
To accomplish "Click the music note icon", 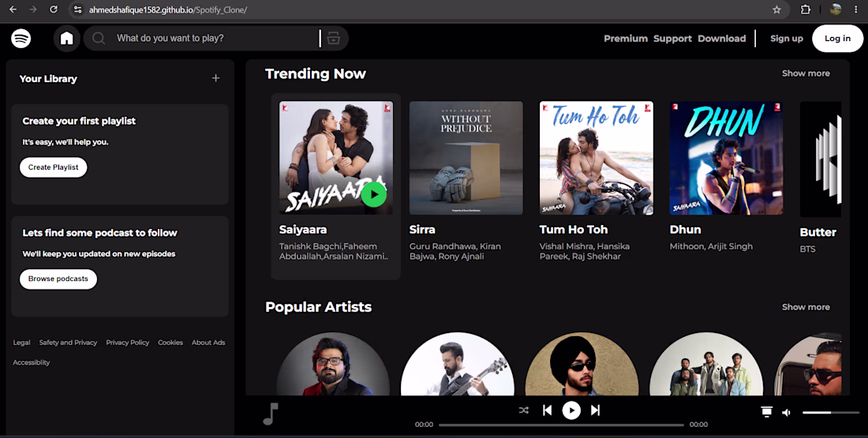I will tap(271, 414).
